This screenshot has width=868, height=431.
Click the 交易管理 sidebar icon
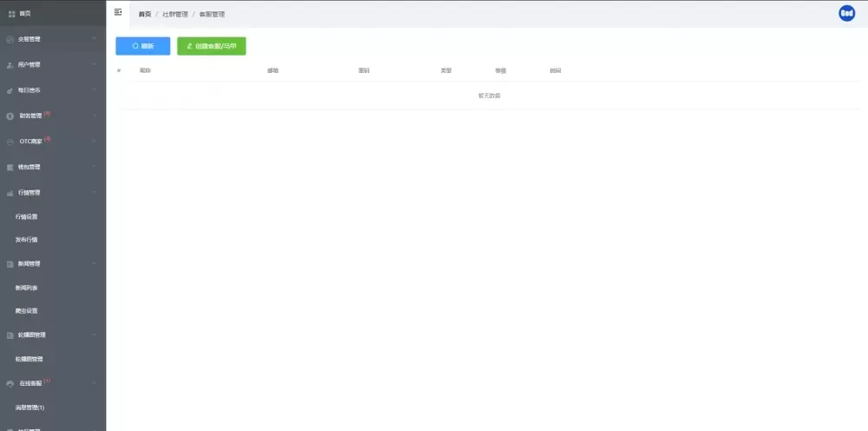point(10,39)
